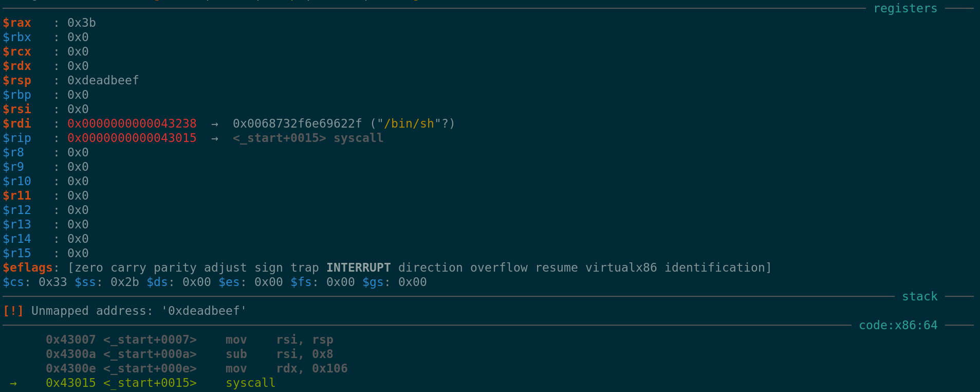Viewport: 980px width, 392px height.
Task: Click the $eflags register label
Action: pos(28,268)
